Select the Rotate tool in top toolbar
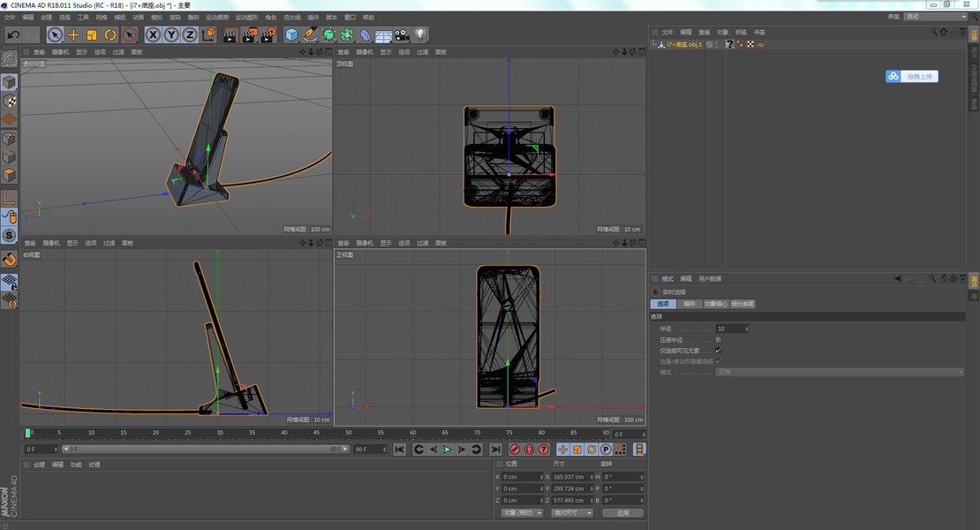Viewport: 980px width, 530px height. click(110, 34)
